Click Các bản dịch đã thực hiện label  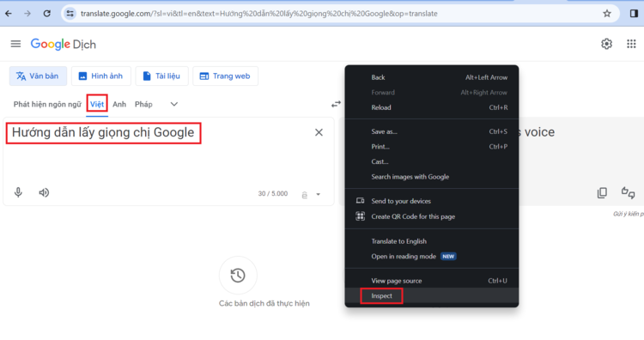point(264,303)
